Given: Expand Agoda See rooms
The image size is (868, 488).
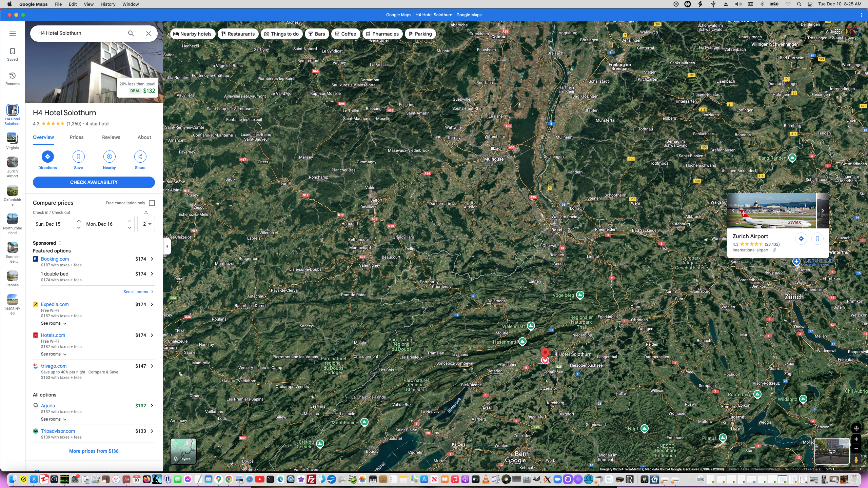Looking at the screenshot, I should tap(54, 419).
